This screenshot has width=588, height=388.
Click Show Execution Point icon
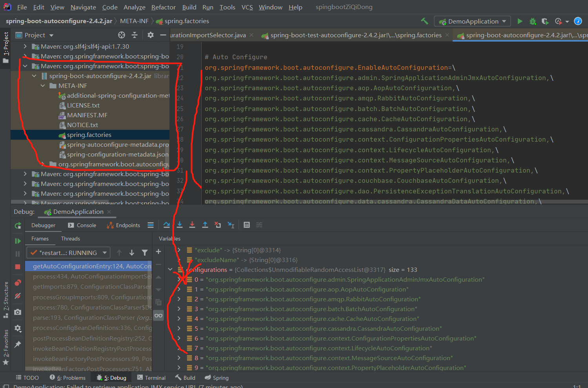point(151,225)
